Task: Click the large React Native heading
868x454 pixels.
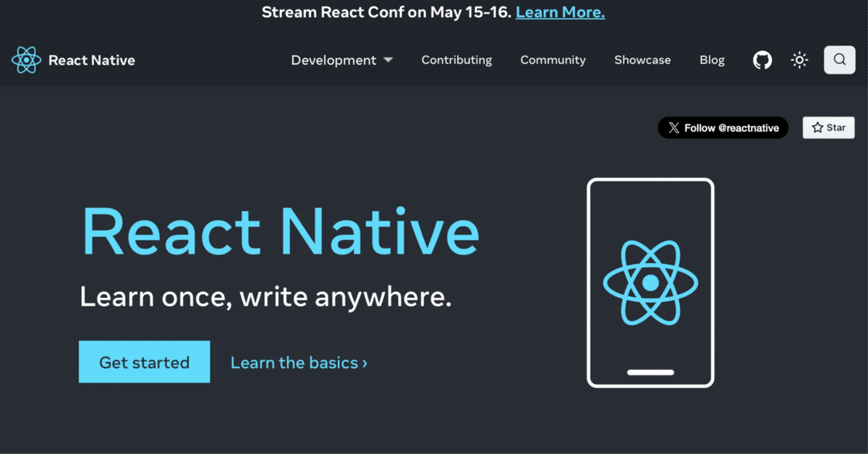Action: tap(280, 231)
